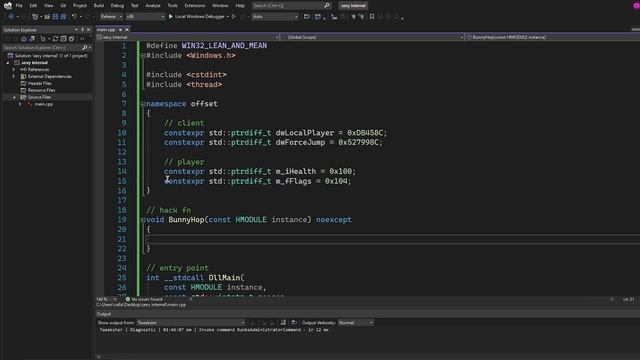Open the Help menu
The image size is (640, 360).
coord(240,6)
